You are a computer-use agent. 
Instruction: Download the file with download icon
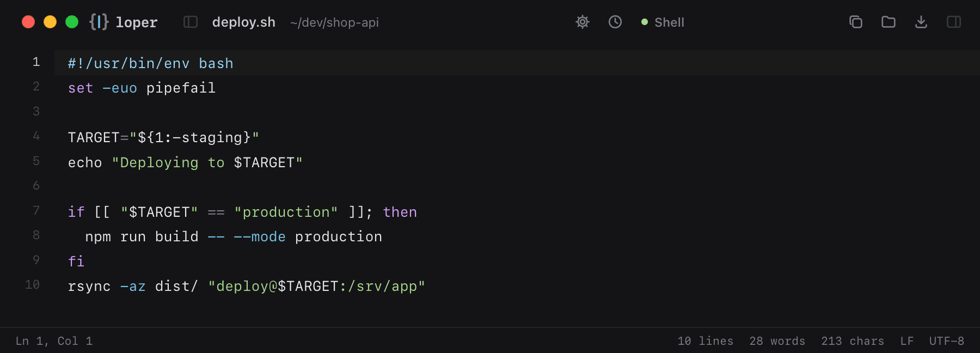coord(921,22)
